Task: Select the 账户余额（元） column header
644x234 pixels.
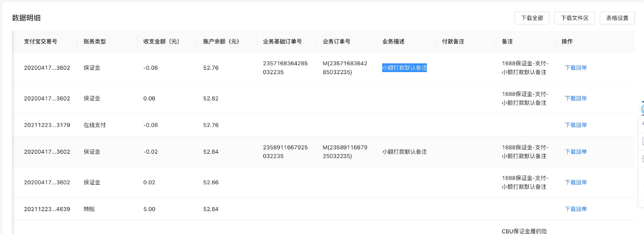Action: coord(221,42)
